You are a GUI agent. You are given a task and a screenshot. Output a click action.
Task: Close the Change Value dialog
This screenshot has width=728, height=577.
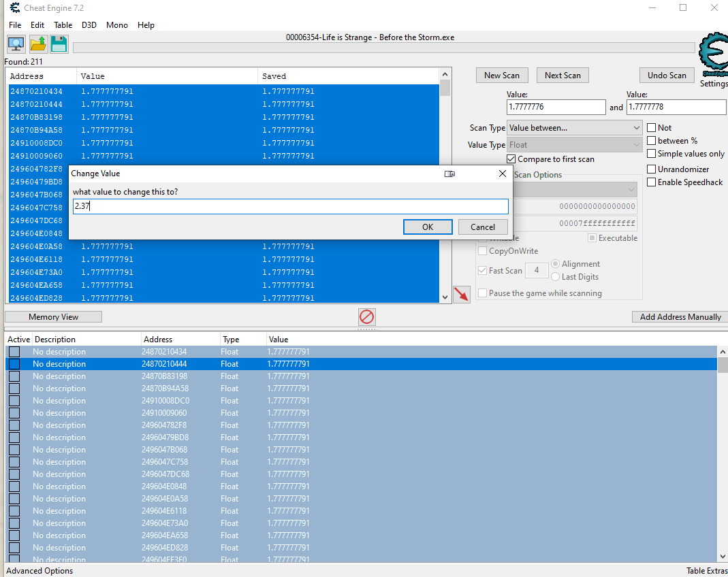(503, 174)
